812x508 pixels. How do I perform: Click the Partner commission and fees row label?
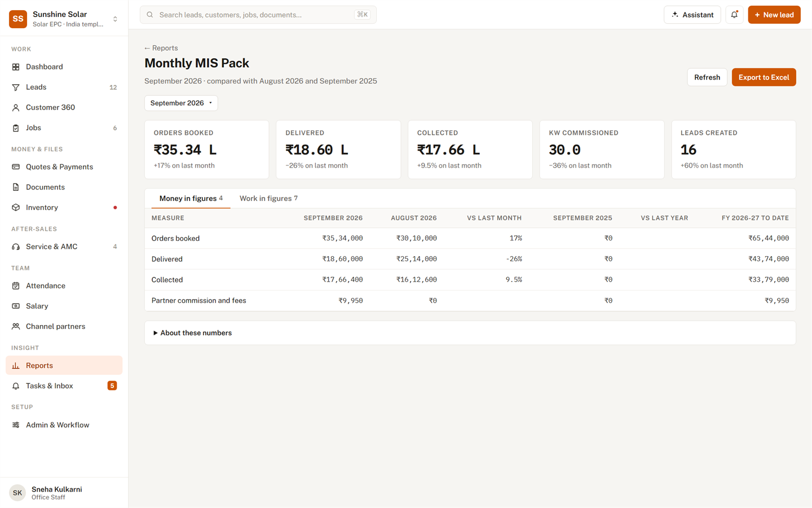pyautogui.click(x=198, y=300)
